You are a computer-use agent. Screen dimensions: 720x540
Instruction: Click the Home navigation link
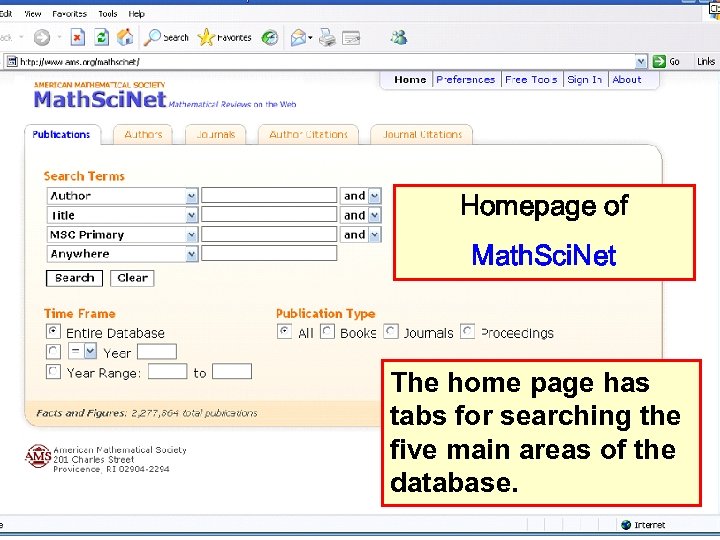410,79
